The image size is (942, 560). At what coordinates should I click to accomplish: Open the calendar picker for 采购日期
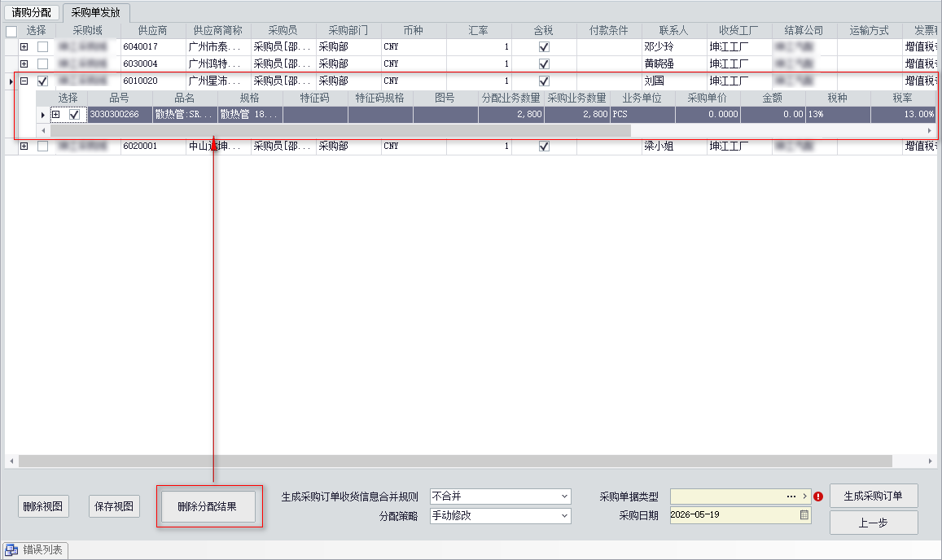(x=804, y=515)
